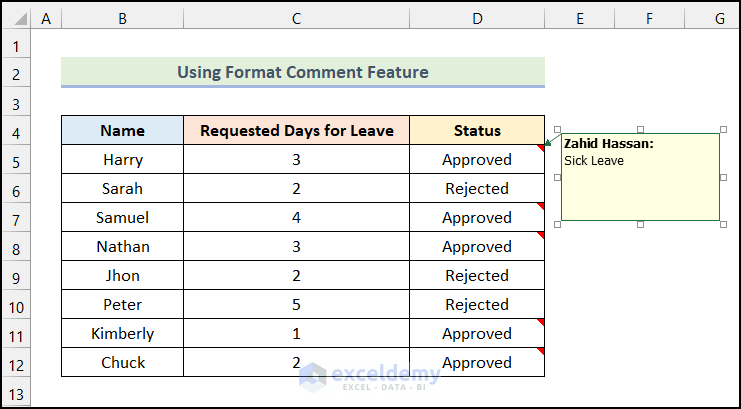Click red comment indicator on Chuck's status
Viewport: 741px width, 409px height.
(x=541, y=351)
